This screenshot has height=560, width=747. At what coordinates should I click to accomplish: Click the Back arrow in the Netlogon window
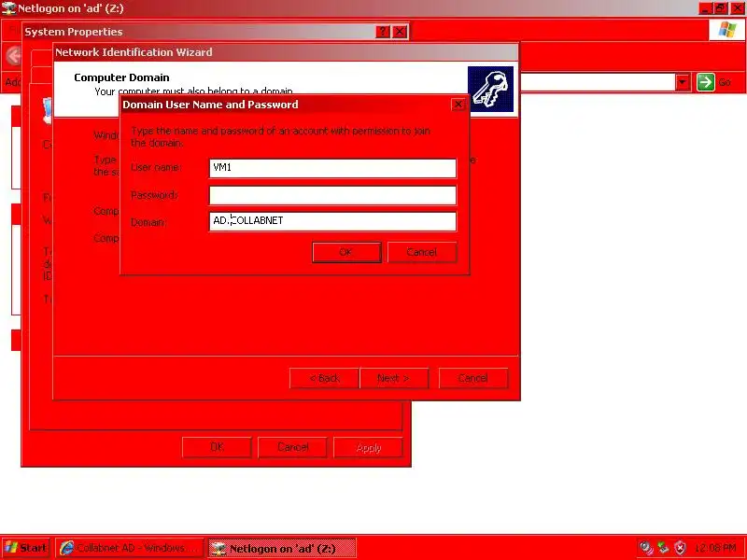click(x=14, y=56)
